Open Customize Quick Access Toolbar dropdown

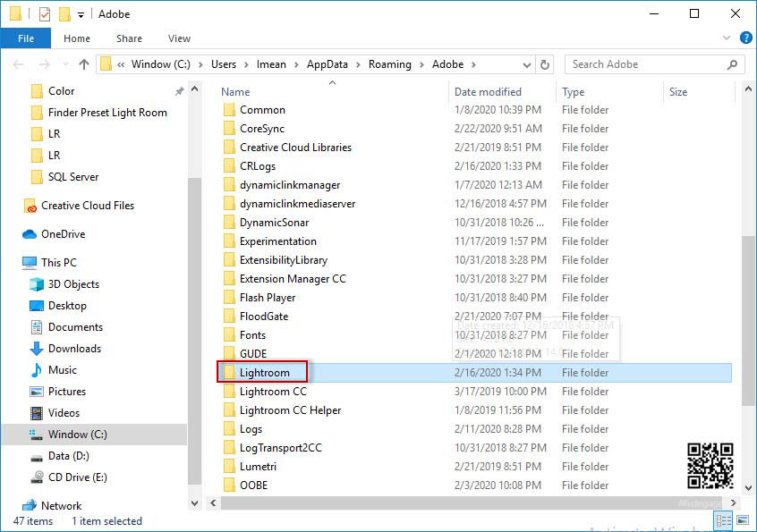click(81, 15)
